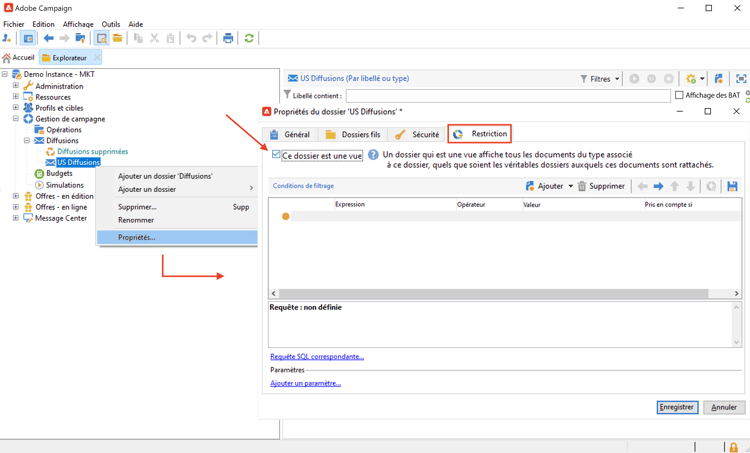Click the Copy icon in main toolbar
This screenshot has height=453, width=750.
[138, 38]
